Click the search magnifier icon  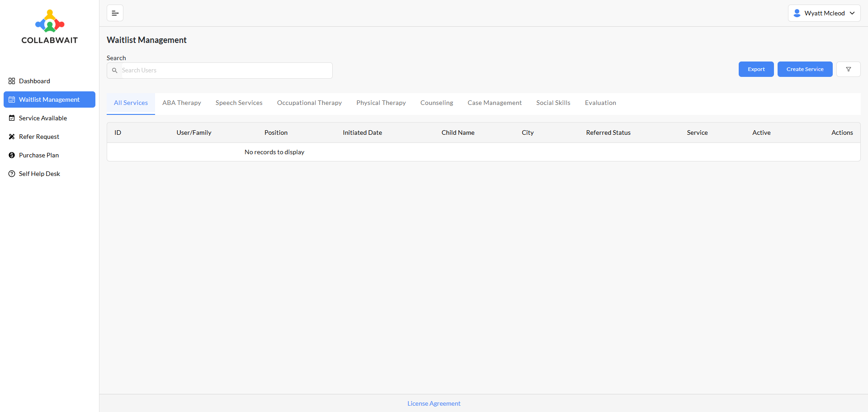[x=115, y=71]
